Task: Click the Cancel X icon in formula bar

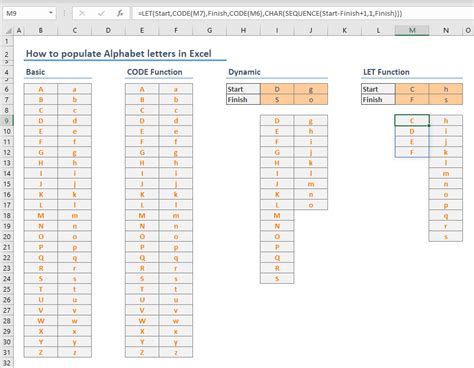Action: [x=82, y=13]
